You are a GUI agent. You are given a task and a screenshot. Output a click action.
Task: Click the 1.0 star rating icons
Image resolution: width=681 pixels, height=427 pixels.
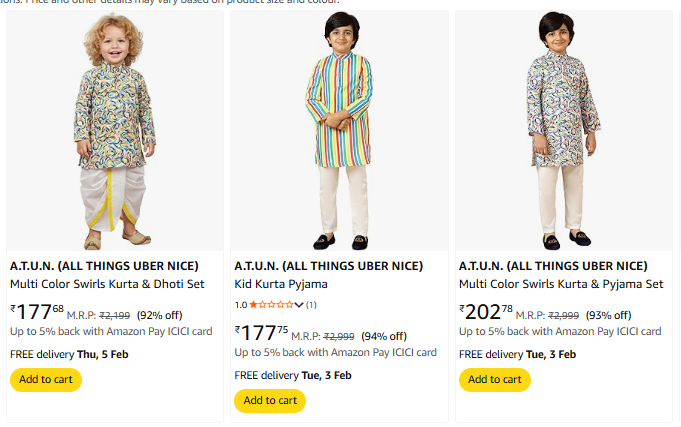point(270,304)
